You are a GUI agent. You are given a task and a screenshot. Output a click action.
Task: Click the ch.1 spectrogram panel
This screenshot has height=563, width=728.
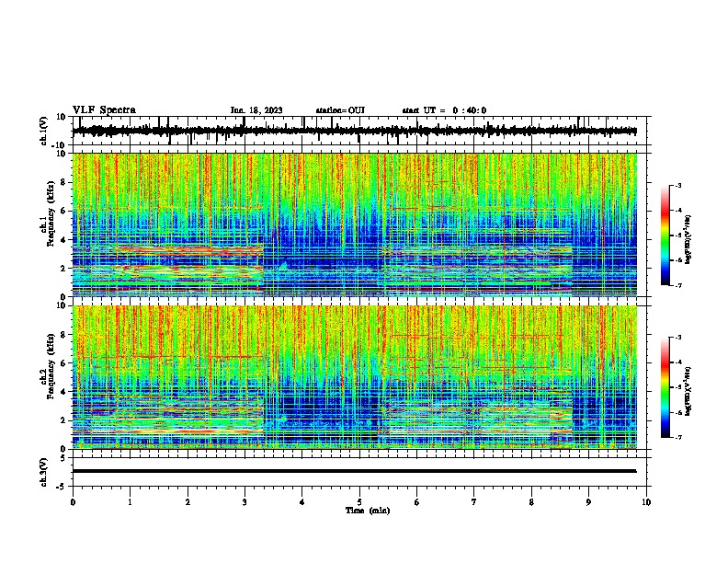click(x=355, y=224)
